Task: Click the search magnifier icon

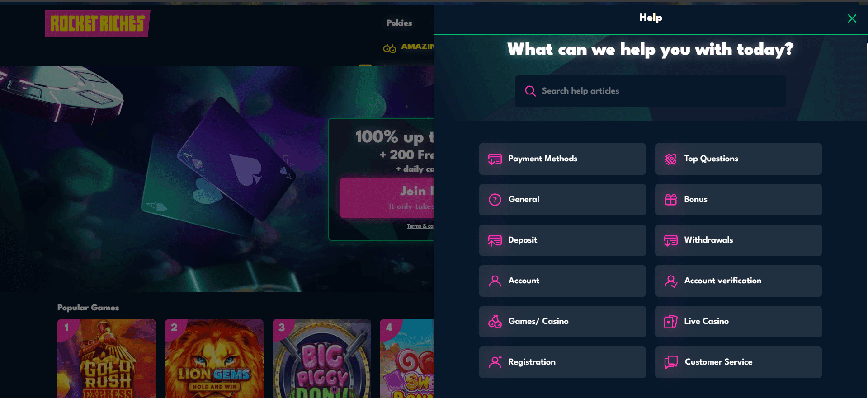Action: coord(530,91)
